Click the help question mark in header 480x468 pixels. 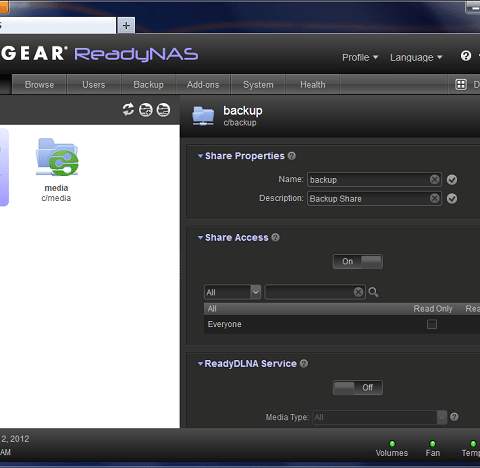pyautogui.click(x=466, y=56)
